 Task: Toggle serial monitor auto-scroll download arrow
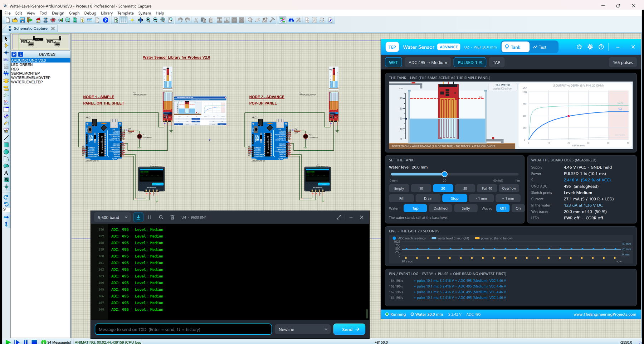click(x=138, y=217)
